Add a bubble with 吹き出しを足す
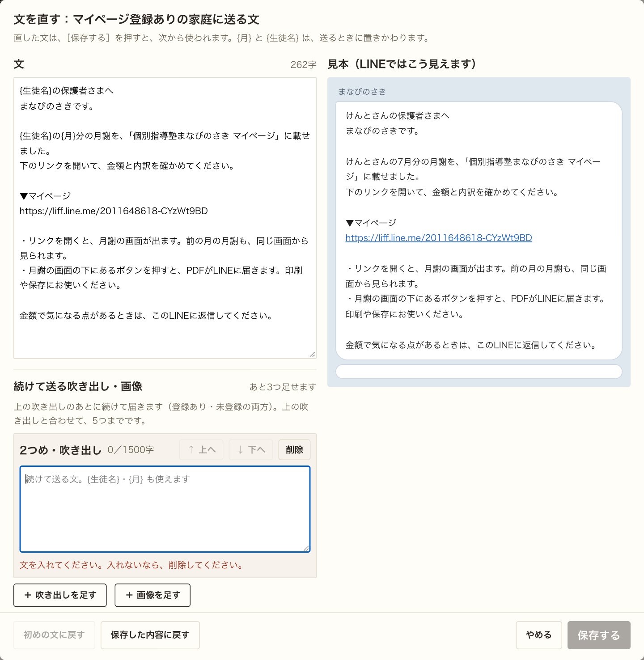Viewport: 644px width, 660px height. pyautogui.click(x=60, y=595)
